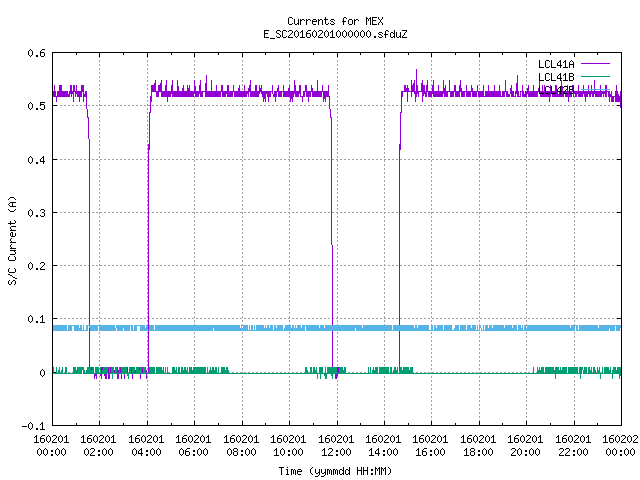Click the x-axis tick label 160201 08:00
This screenshot has width=640, height=480.
click(x=241, y=446)
